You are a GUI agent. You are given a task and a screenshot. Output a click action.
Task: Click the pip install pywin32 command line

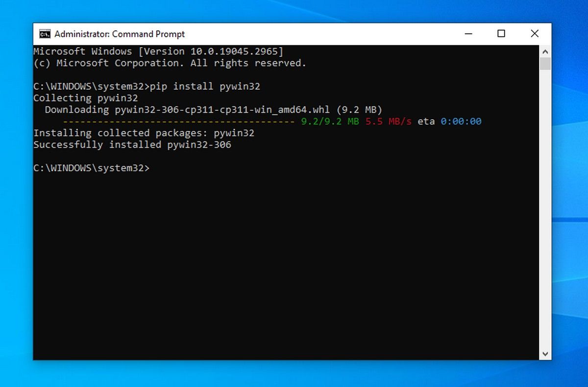(206, 86)
